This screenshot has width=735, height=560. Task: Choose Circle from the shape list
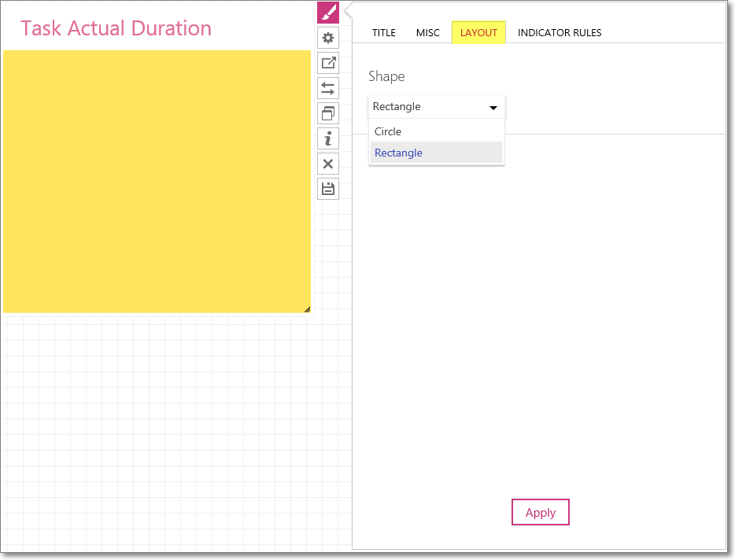[437, 131]
